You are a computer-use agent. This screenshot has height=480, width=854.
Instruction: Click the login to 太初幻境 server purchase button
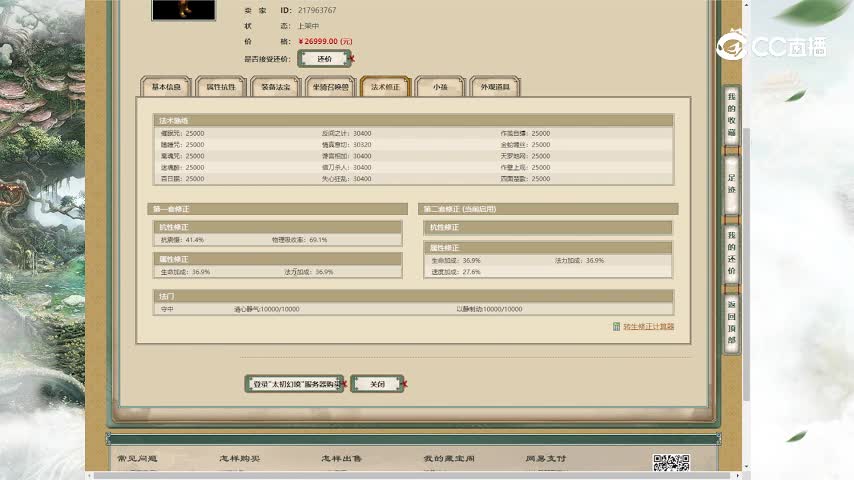click(x=294, y=384)
